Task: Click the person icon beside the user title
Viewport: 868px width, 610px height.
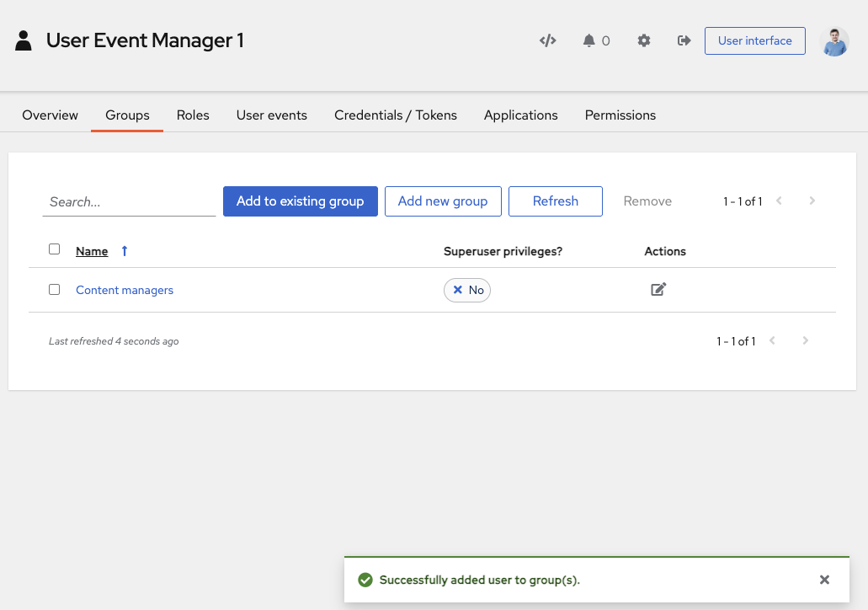Action: pyautogui.click(x=24, y=40)
